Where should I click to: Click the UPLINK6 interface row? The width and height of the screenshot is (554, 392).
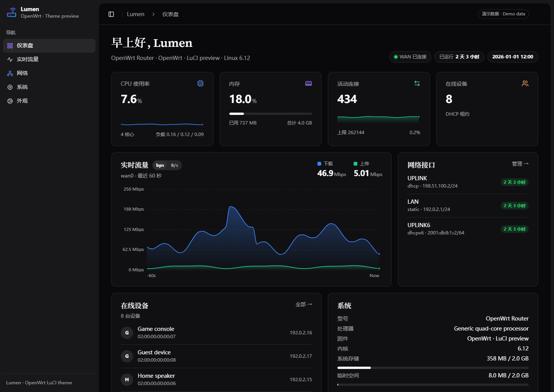click(468, 229)
